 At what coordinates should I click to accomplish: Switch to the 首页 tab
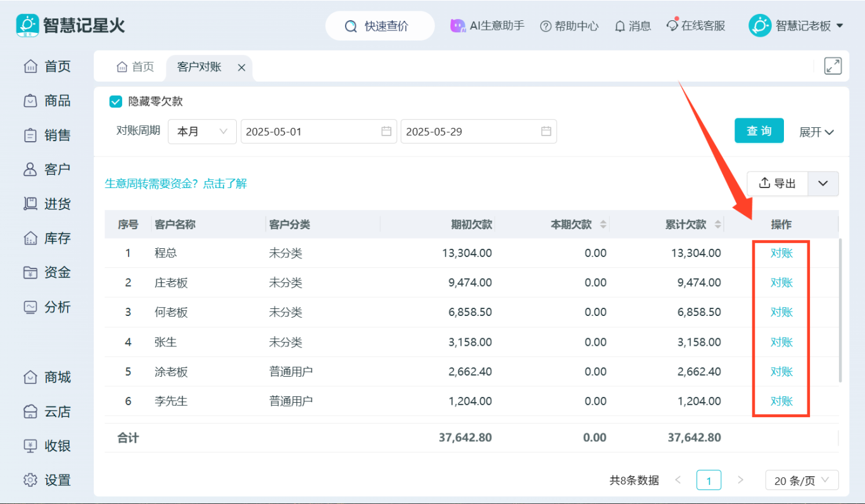[x=135, y=67]
